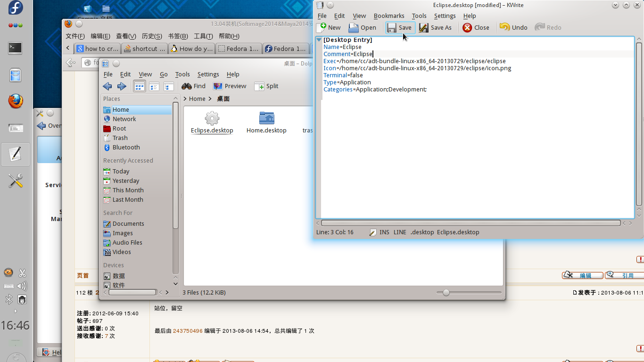Switch to 'how to cr...' Firefox tab
644x362 pixels.
coord(97,48)
